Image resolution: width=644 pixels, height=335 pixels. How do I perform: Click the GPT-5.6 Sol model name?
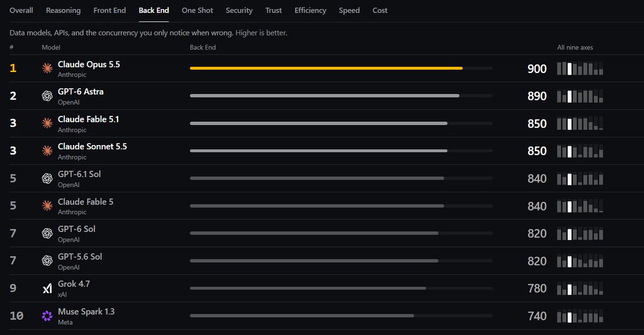coord(80,257)
